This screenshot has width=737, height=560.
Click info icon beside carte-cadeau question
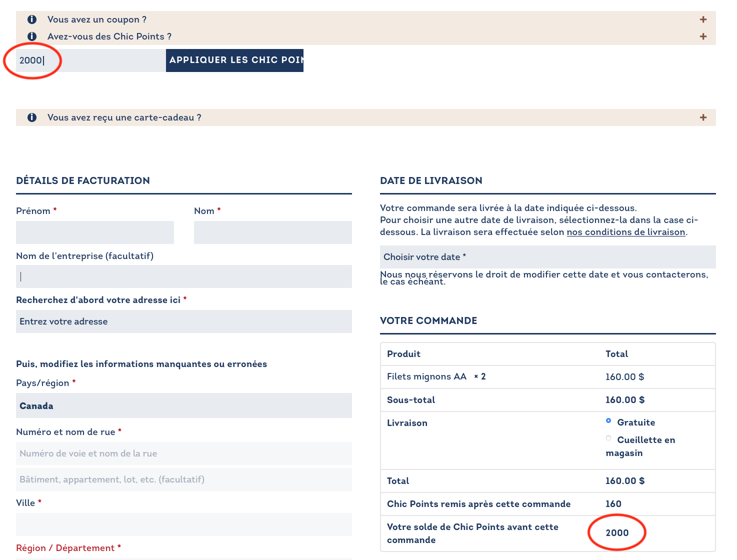click(32, 117)
